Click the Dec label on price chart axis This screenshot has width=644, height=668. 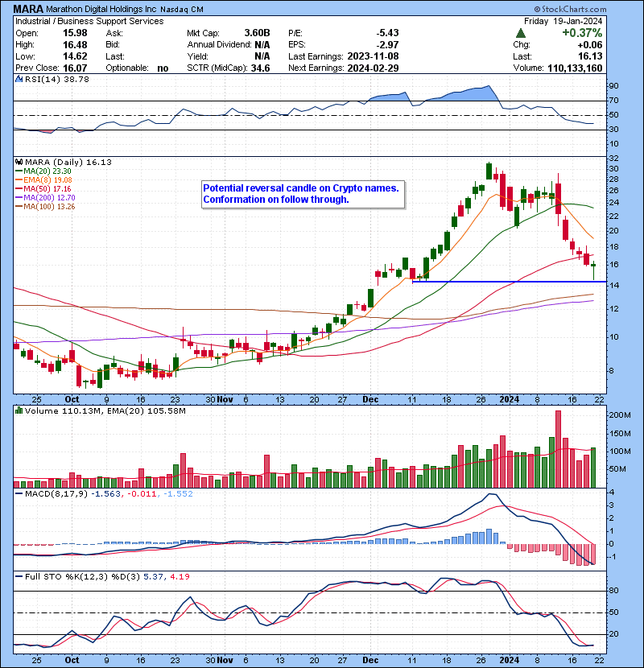point(370,399)
